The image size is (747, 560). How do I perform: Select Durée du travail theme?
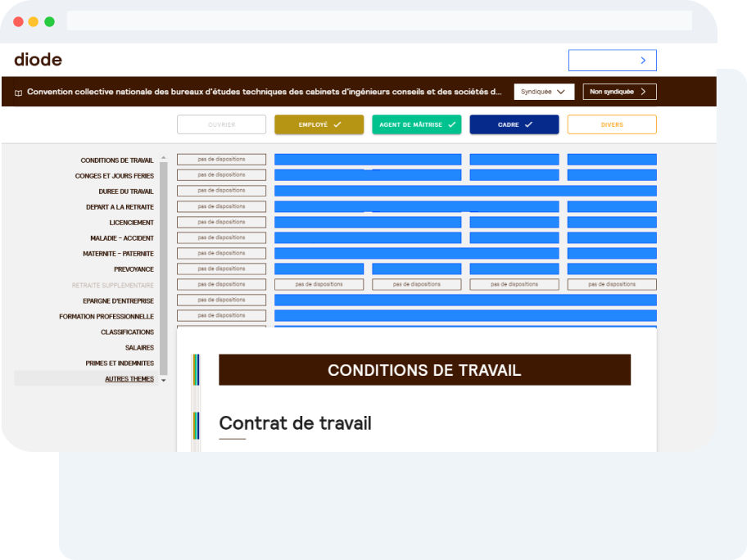click(x=126, y=192)
